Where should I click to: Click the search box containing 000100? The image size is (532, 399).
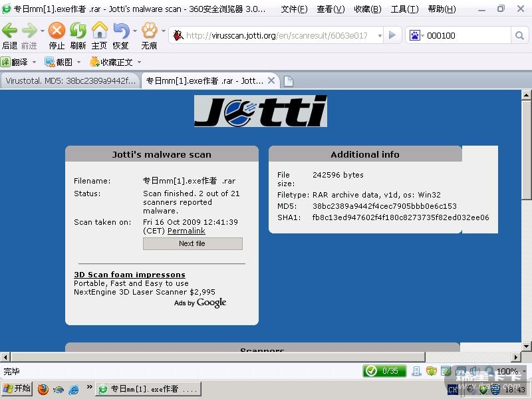[468, 35]
